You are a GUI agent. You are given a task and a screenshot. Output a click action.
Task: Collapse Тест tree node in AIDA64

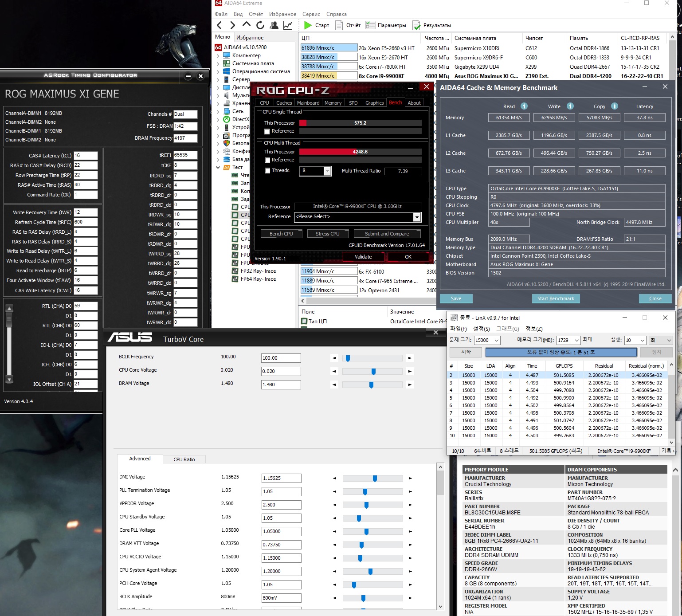tap(218, 168)
